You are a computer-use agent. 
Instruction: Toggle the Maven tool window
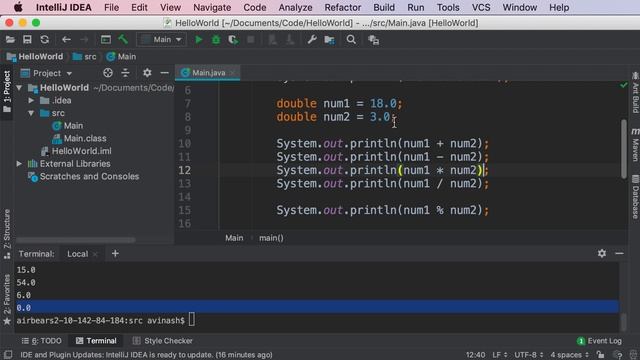(x=635, y=145)
